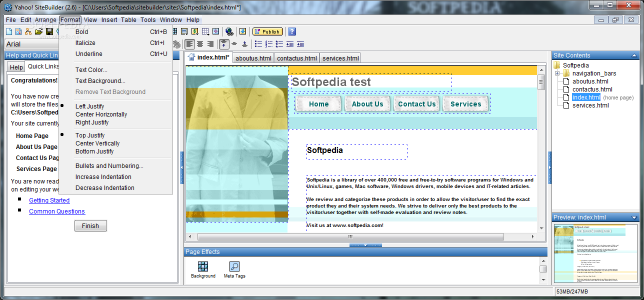Switch to the services.html tab
Image resolution: width=644 pixels, height=300 pixels.
(x=340, y=58)
